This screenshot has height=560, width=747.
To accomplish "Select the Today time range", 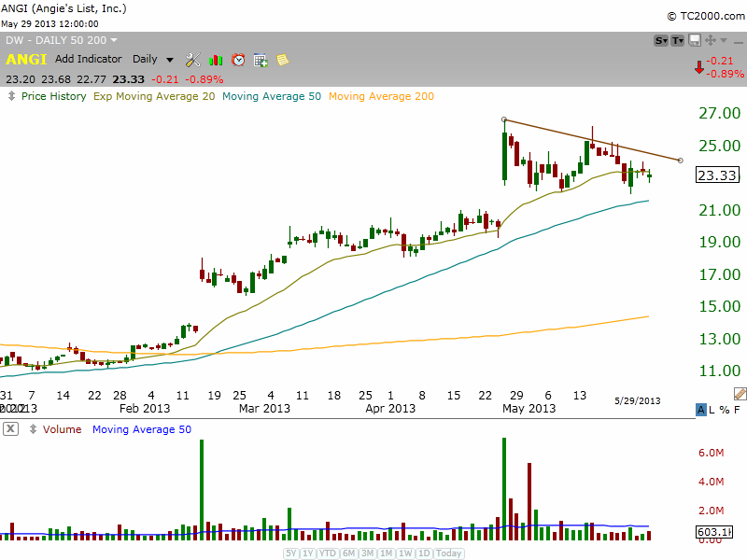I will click(449, 553).
